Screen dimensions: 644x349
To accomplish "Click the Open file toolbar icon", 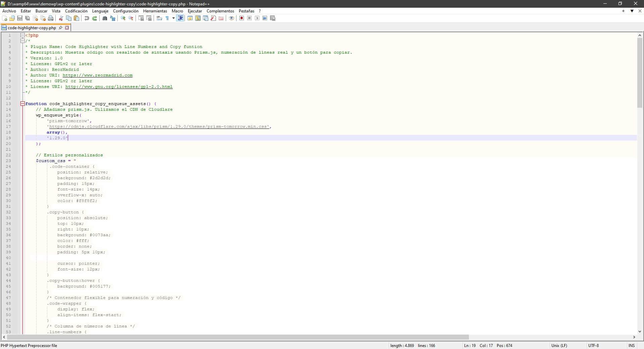I will tap(12, 18).
